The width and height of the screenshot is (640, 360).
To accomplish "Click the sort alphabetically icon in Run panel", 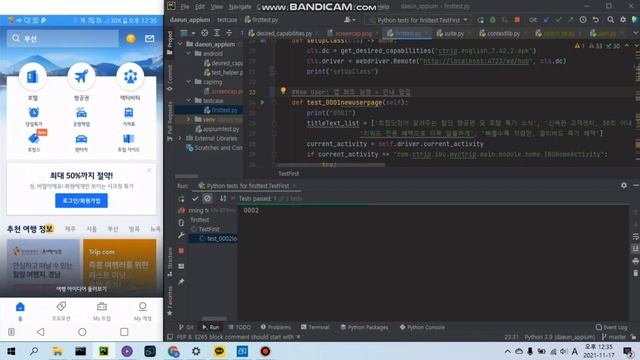I will [223, 199].
